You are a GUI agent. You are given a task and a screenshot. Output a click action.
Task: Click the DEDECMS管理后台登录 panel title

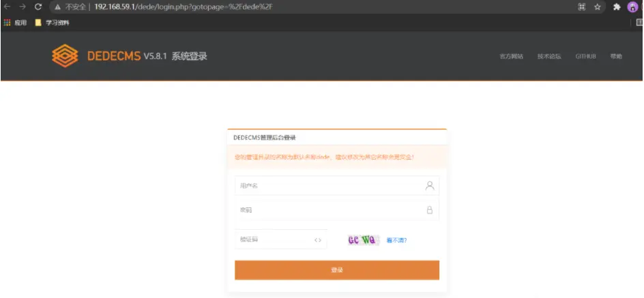click(265, 138)
